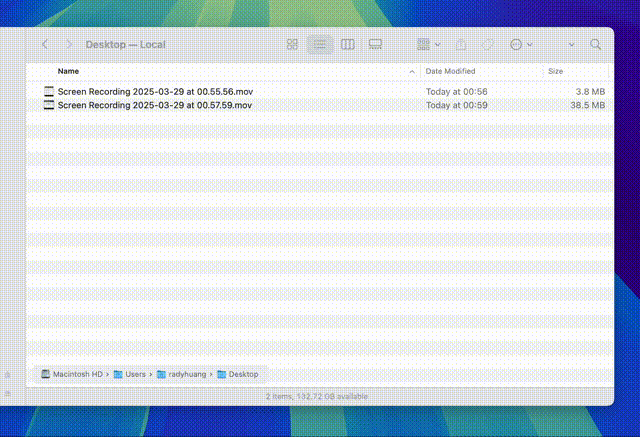Image resolution: width=640 pixels, height=437 pixels.
Task: Click Macintosh HD in the path bar
Action: tap(72, 374)
